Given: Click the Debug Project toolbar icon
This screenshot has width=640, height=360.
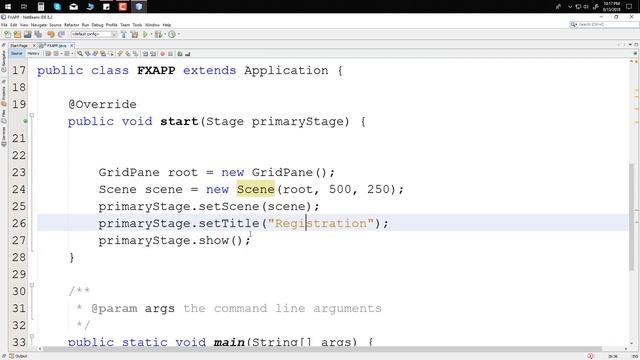Looking at the screenshot, I should tap(158, 35).
